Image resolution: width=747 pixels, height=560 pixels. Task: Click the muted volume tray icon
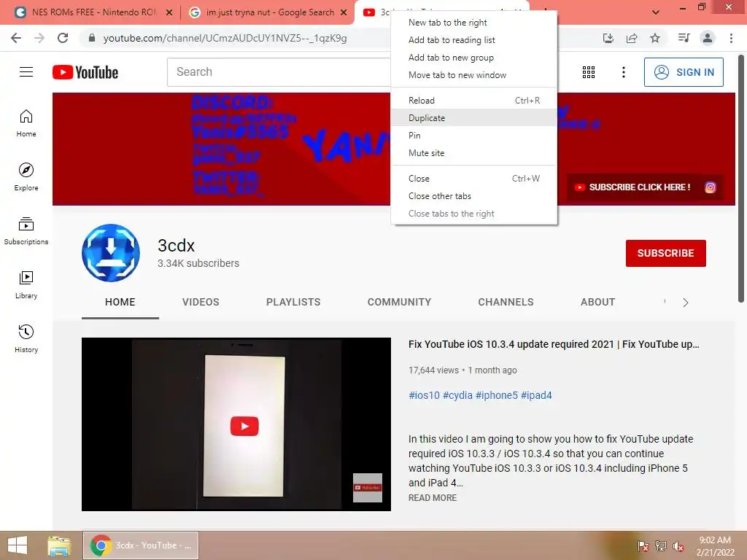[x=678, y=545]
